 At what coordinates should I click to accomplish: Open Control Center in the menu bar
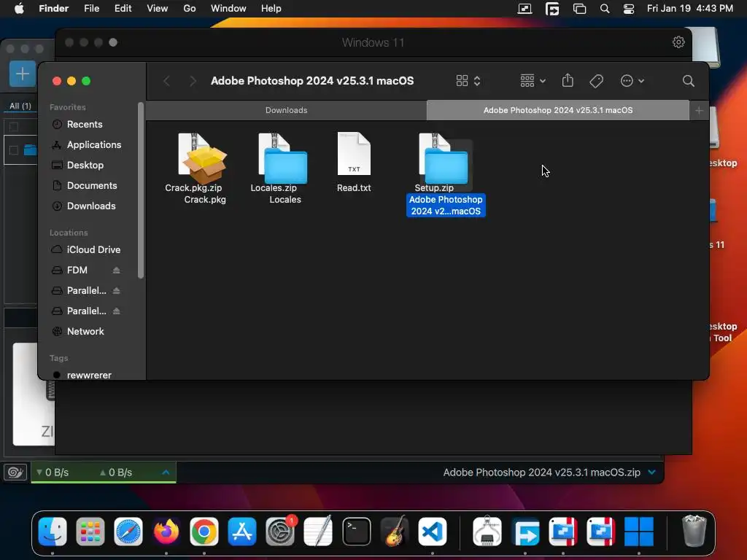coord(629,9)
